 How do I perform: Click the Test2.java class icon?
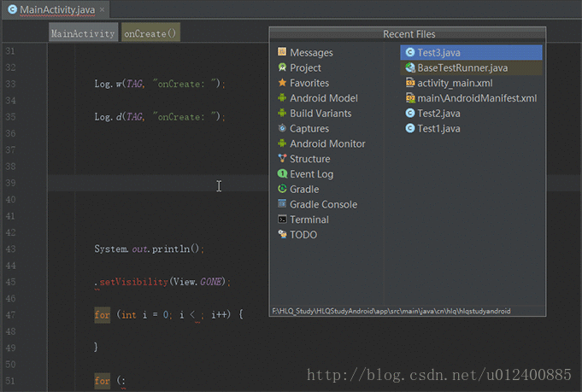(x=410, y=113)
